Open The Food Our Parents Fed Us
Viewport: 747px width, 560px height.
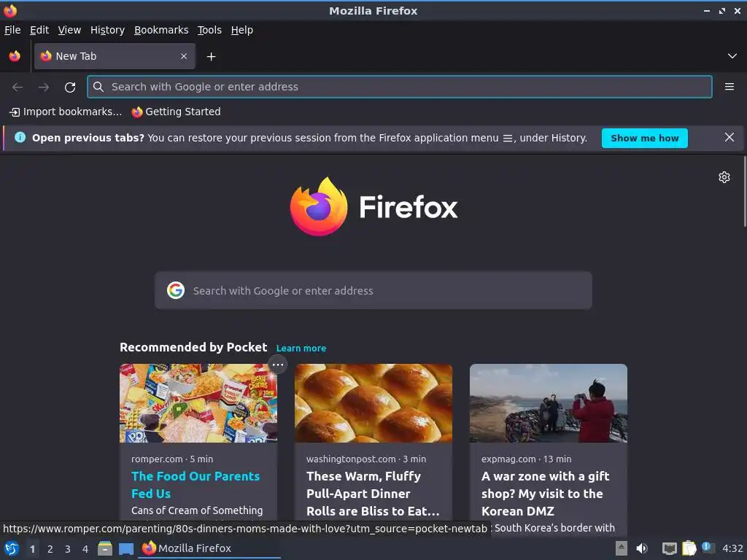pyautogui.click(x=196, y=485)
